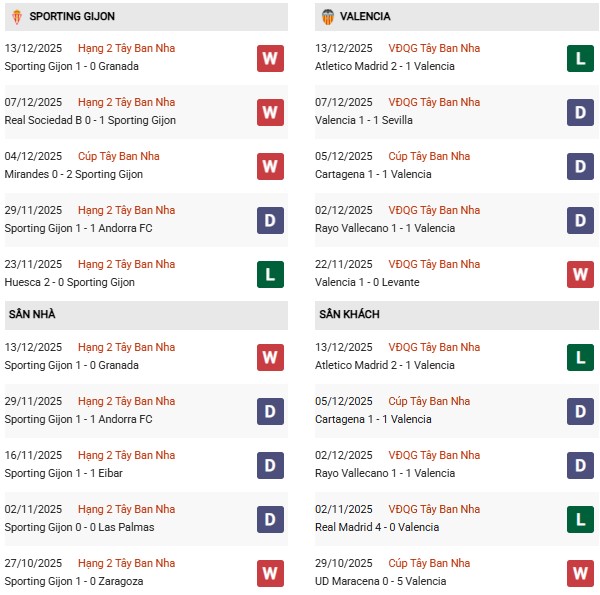Click the Sporting Gijon club crest icon
Viewport: 600px width, 595px height.
[x=16, y=17]
